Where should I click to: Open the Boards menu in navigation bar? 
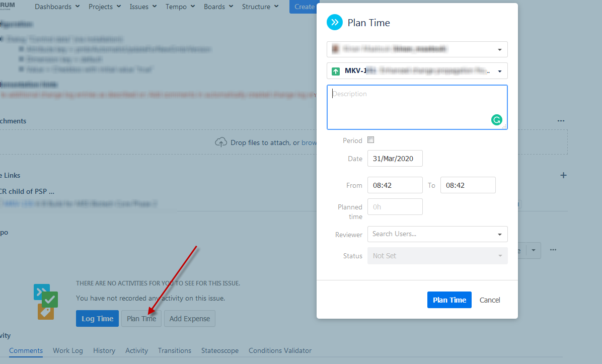pos(218,7)
